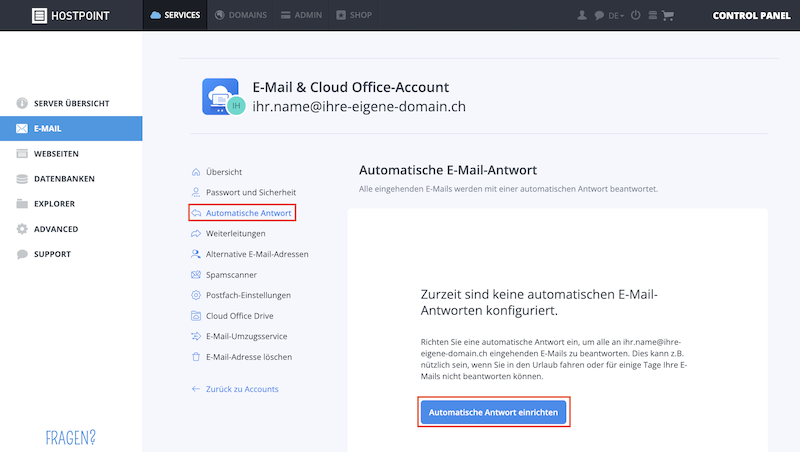Screen dimensions: 800x452
Task: Open the shopping cart icon
Action: tap(668, 16)
